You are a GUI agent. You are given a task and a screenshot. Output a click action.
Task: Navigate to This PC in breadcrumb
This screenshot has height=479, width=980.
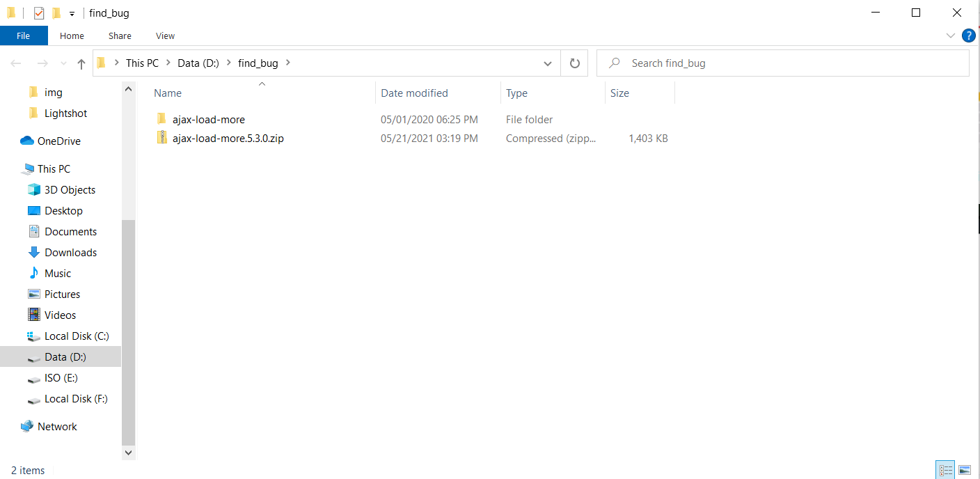click(x=142, y=63)
